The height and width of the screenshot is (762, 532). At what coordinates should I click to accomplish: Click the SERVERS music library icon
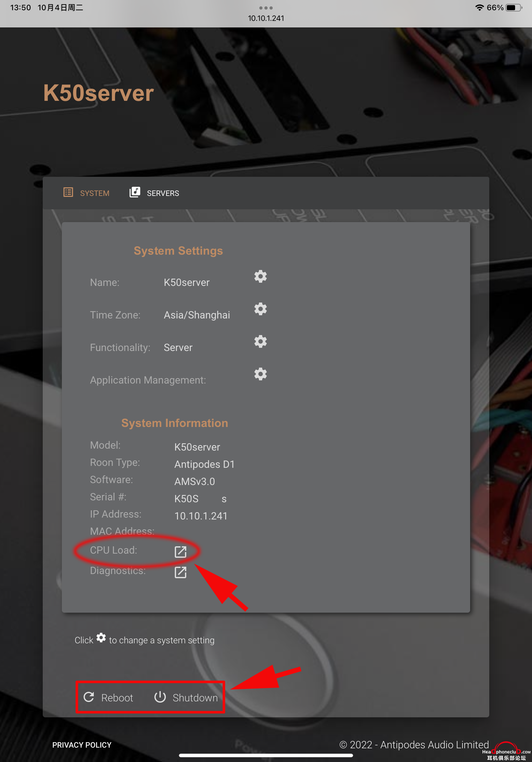pos(135,192)
